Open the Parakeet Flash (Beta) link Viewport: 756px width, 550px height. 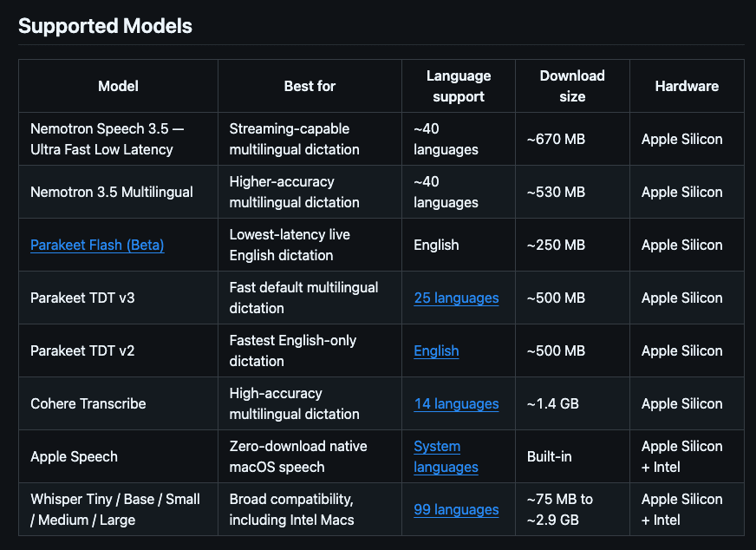pos(97,246)
